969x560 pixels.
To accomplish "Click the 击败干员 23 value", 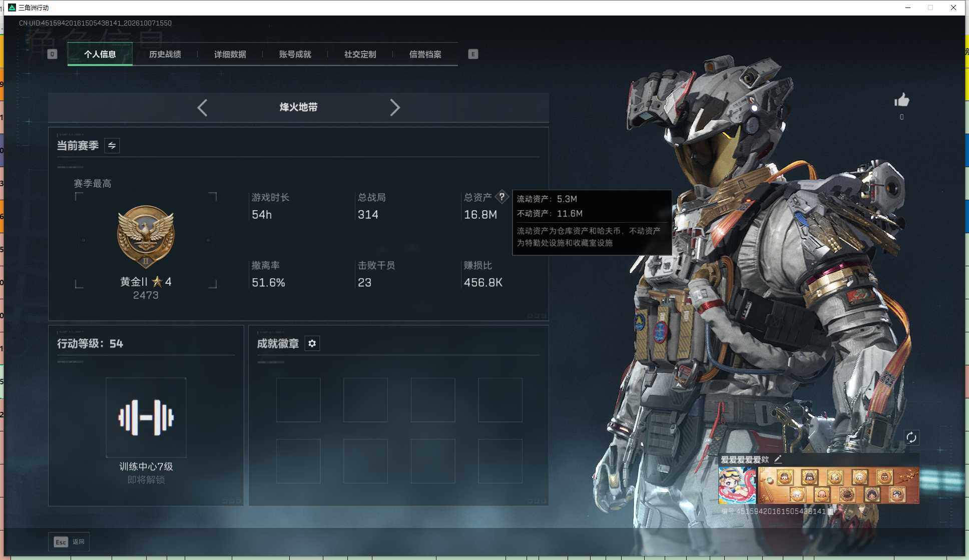I will tap(364, 283).
